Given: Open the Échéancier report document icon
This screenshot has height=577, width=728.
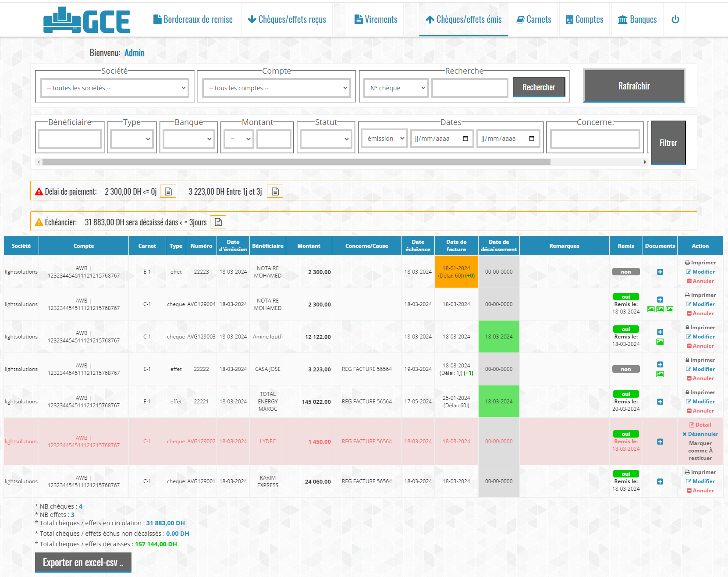Looking at the screenshot, I should [218, 222].
